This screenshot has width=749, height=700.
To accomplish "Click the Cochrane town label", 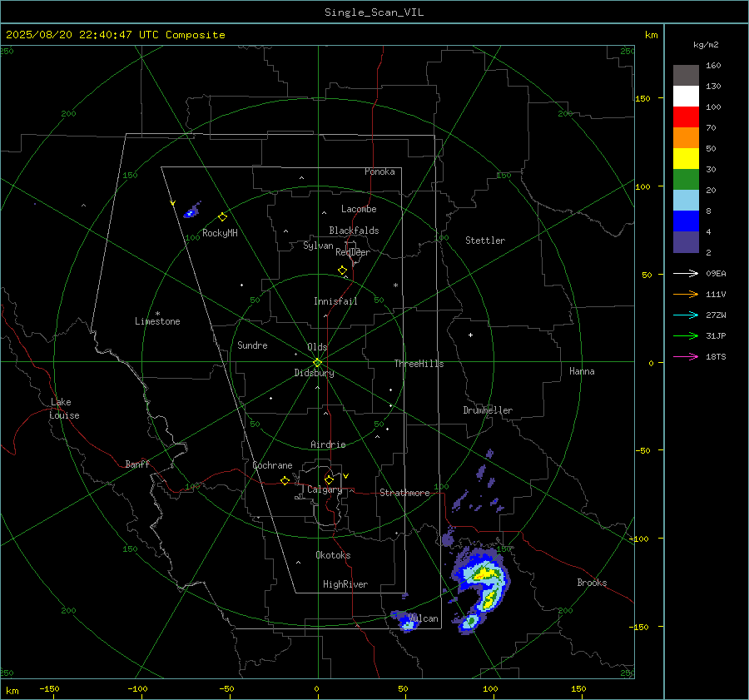I will (x=272, y=465).
